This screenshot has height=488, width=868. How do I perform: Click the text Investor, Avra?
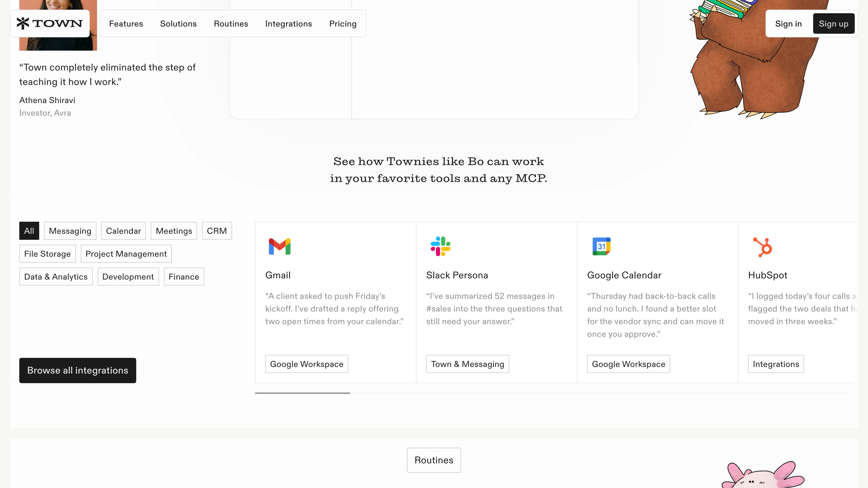(45, 113)
